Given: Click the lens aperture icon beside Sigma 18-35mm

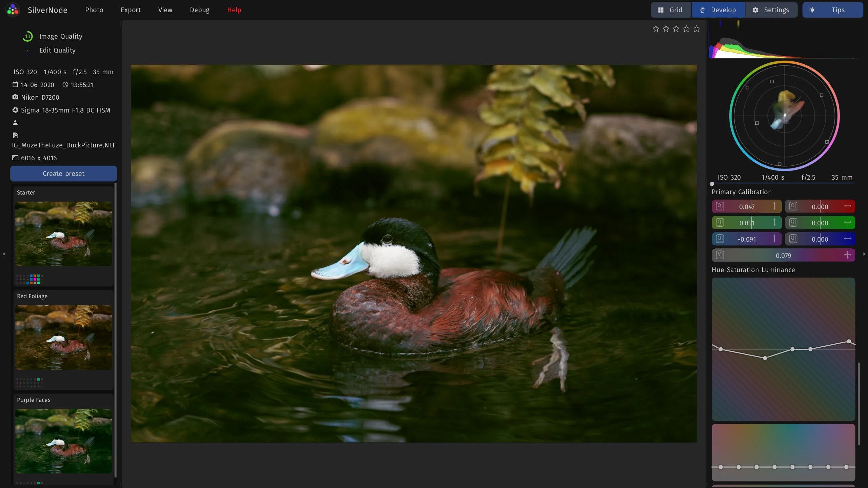Looking at the screenshot, I should 15,110.
